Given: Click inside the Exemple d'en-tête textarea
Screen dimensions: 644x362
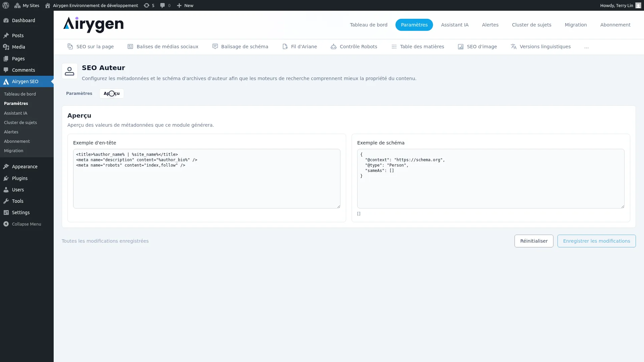Looking at the screenshot, I should click(207, 179).
